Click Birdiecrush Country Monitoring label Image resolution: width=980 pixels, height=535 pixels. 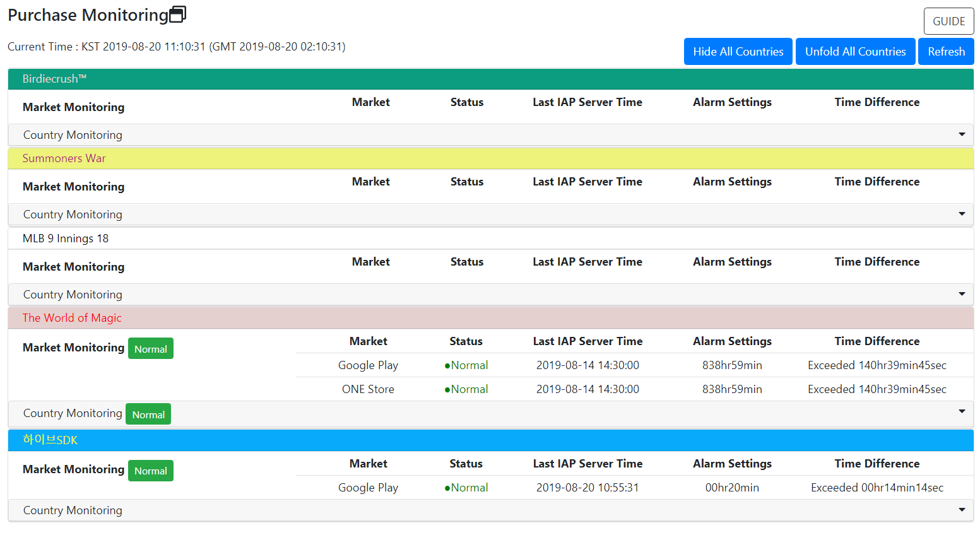pos(73,135)
